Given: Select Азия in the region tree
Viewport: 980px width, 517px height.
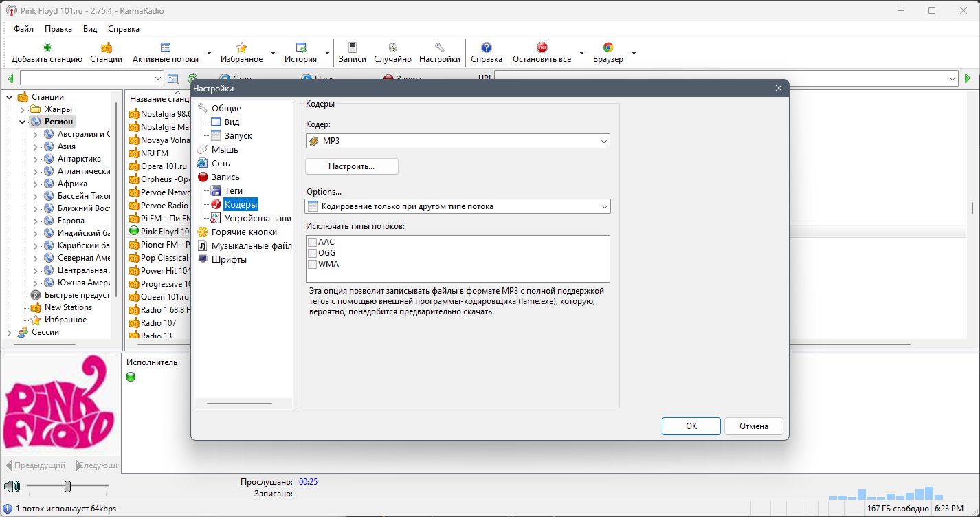Looking at the screenshot, I should pyautogui.click(x=67, y=146).
